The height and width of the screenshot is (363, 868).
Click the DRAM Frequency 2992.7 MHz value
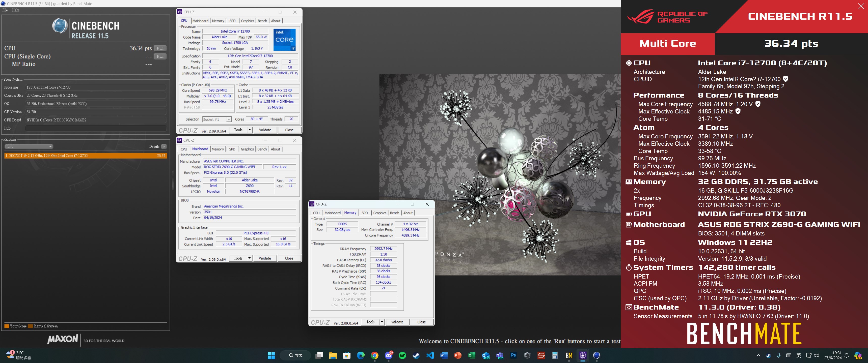pos(383,249)
